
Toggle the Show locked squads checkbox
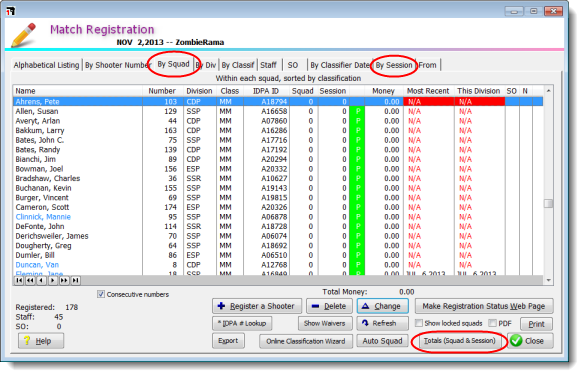coord(419,323)
